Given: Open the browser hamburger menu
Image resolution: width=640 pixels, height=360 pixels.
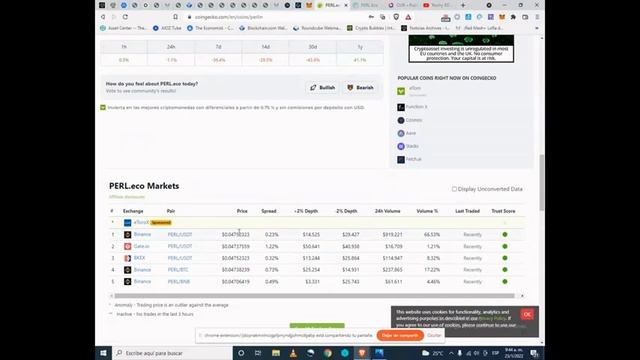Looking at the screenshot, I should pos(537,17).
